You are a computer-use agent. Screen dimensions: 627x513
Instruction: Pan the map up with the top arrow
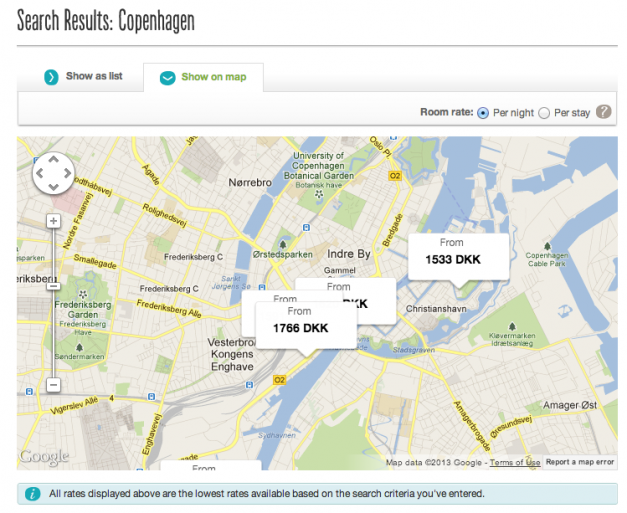pos(54,160)
